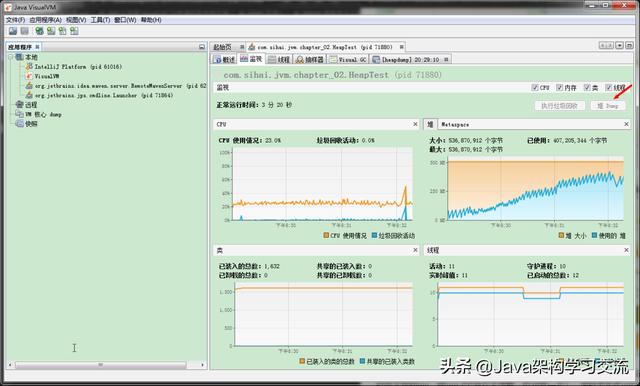
Task: Open the 工具(T) menu
Action: click(100, 20)
